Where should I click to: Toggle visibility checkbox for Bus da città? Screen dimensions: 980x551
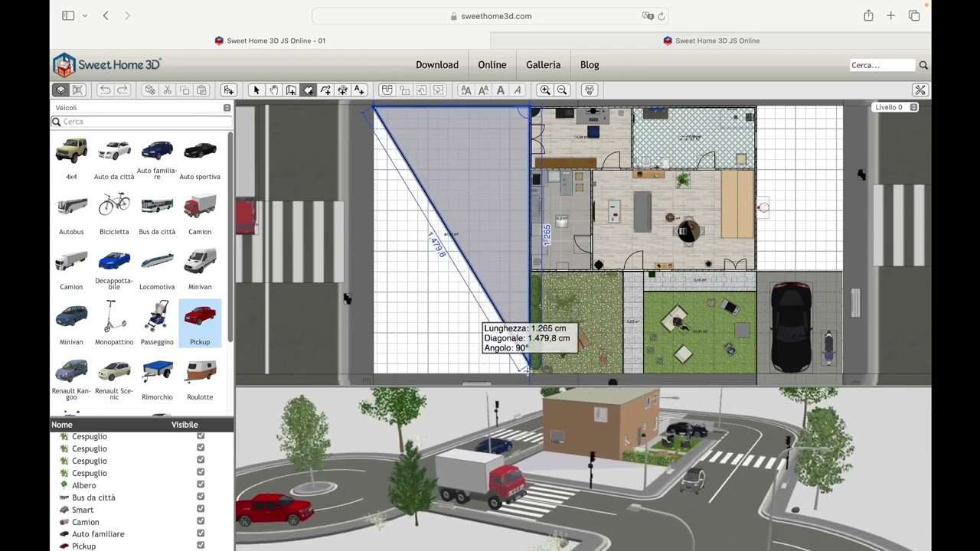[201, 497]
